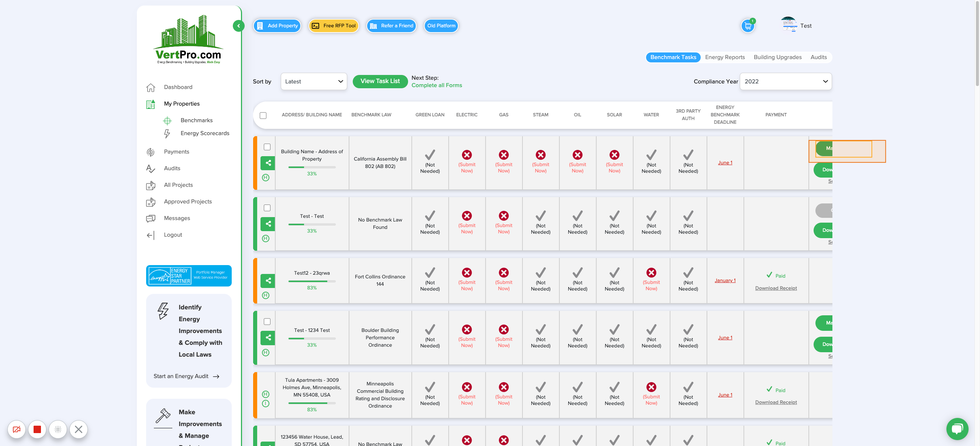Click the Old Platform button
The height and width of the screenshot is (446, 980).
441,26
